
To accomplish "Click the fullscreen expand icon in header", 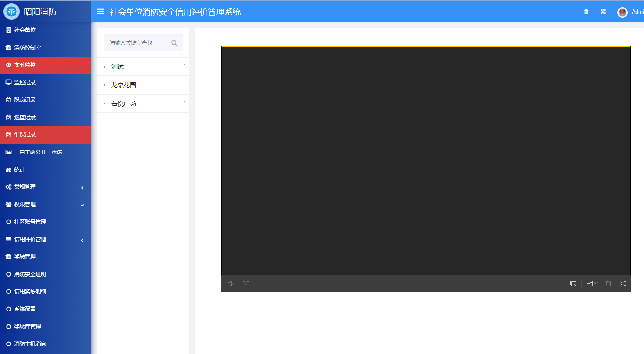I will point(603,12).
